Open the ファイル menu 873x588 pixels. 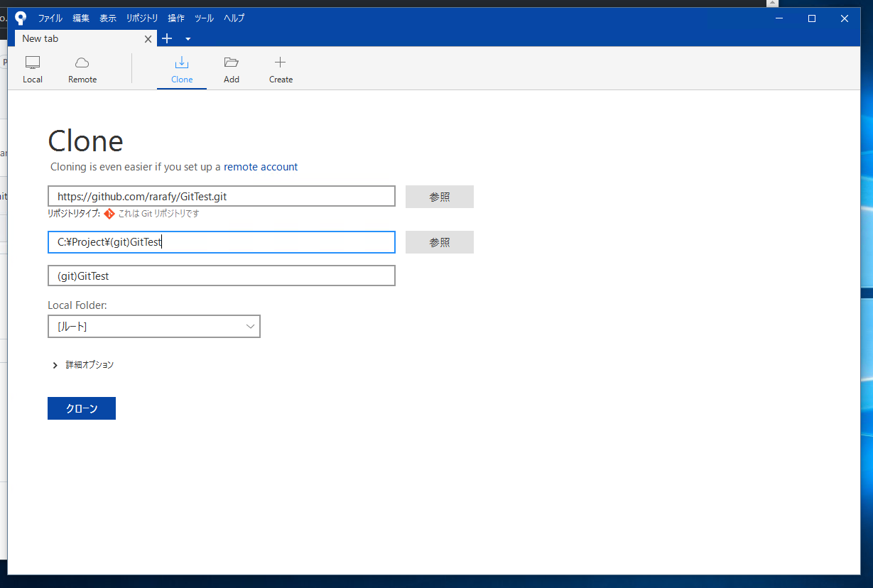tap(50, 18)
